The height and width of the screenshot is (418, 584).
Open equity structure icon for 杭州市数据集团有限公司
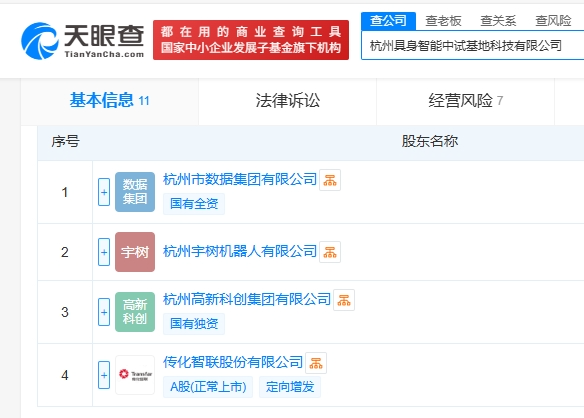click(x=330, y=180)
